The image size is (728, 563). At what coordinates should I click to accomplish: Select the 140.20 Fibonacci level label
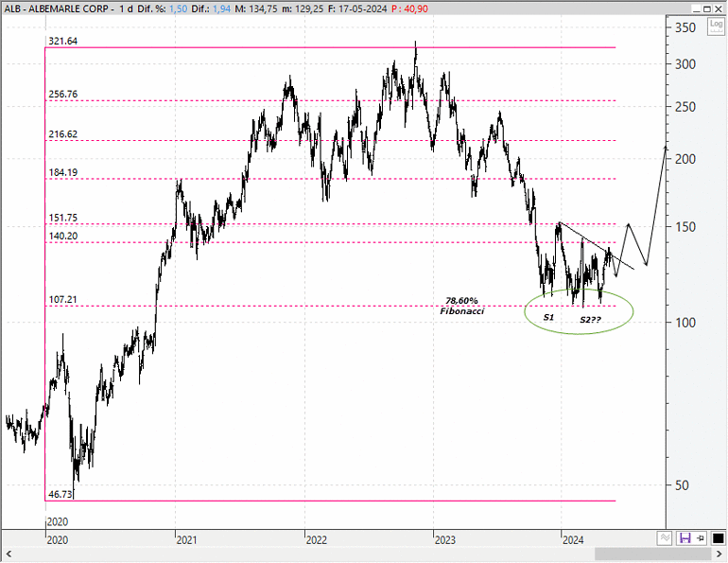[63, 236]
